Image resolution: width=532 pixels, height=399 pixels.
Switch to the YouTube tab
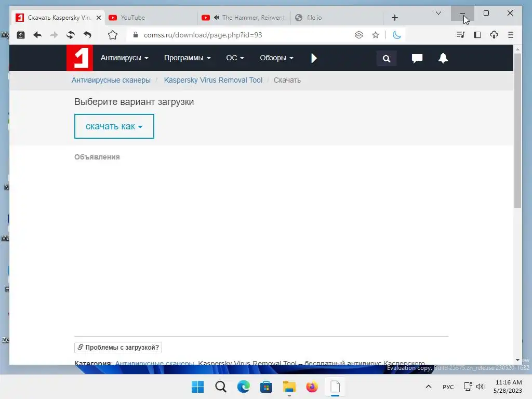[151, 18]
